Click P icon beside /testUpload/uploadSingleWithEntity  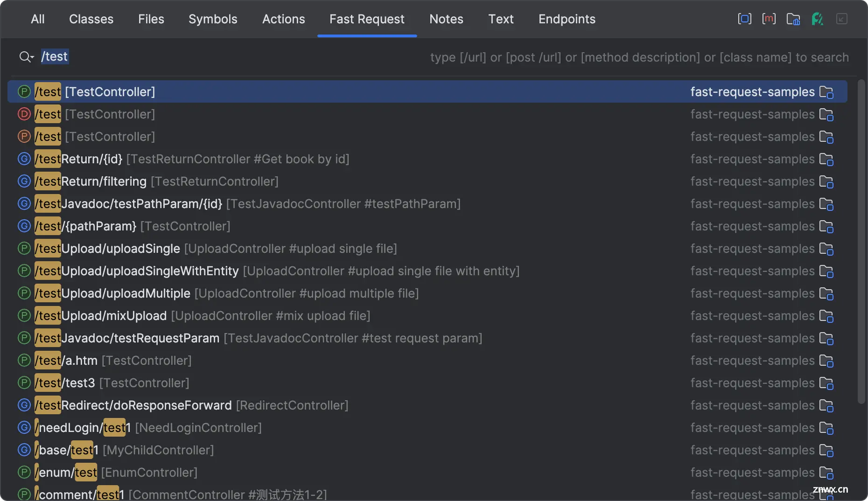point(24,271)
